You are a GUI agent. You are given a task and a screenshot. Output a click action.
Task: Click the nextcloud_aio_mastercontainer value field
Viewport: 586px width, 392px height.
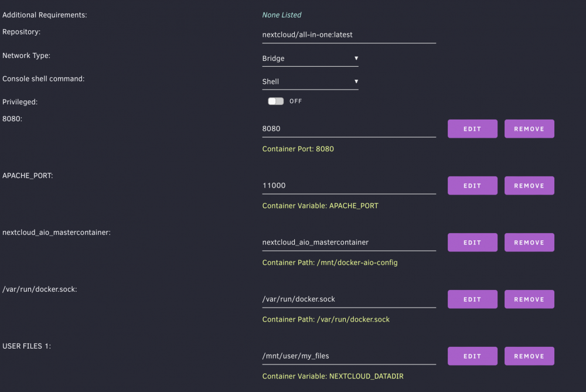(x=349, y=243)
